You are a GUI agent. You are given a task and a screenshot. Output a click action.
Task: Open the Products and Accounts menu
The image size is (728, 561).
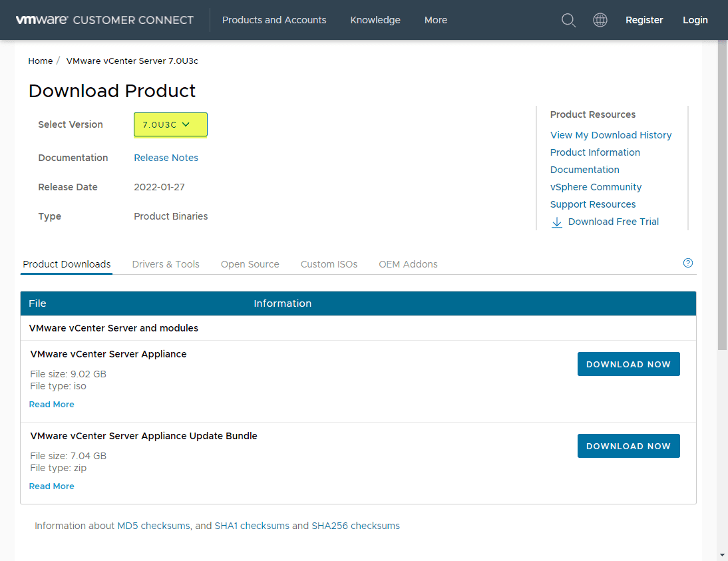(274, 20)
